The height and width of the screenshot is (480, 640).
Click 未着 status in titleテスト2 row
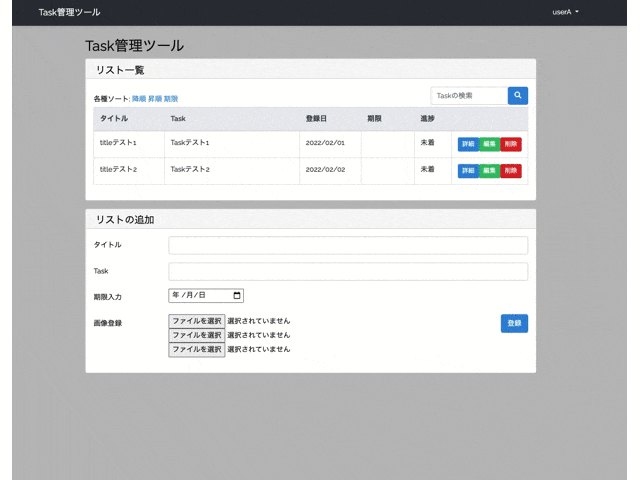point(433,171)
